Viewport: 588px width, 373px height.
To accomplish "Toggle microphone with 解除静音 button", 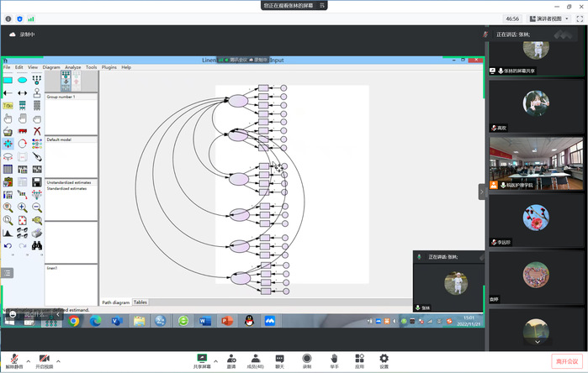I will pyautogui.click(x=15, y=360).
